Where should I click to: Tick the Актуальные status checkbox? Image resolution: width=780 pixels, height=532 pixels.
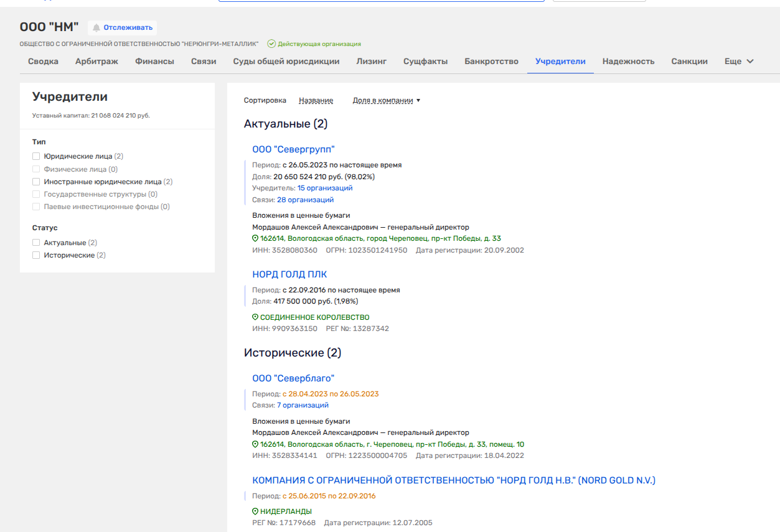coord(36,243)
